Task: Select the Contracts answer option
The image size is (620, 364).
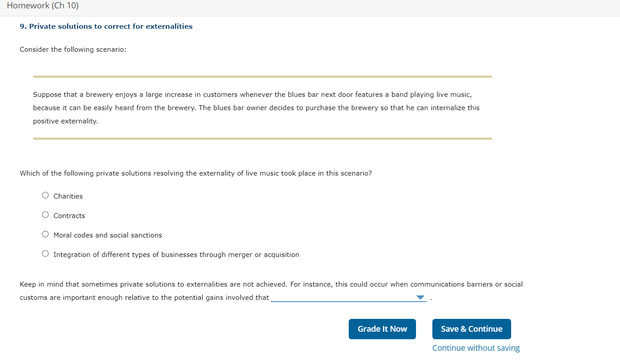Action: pos(45,215)
